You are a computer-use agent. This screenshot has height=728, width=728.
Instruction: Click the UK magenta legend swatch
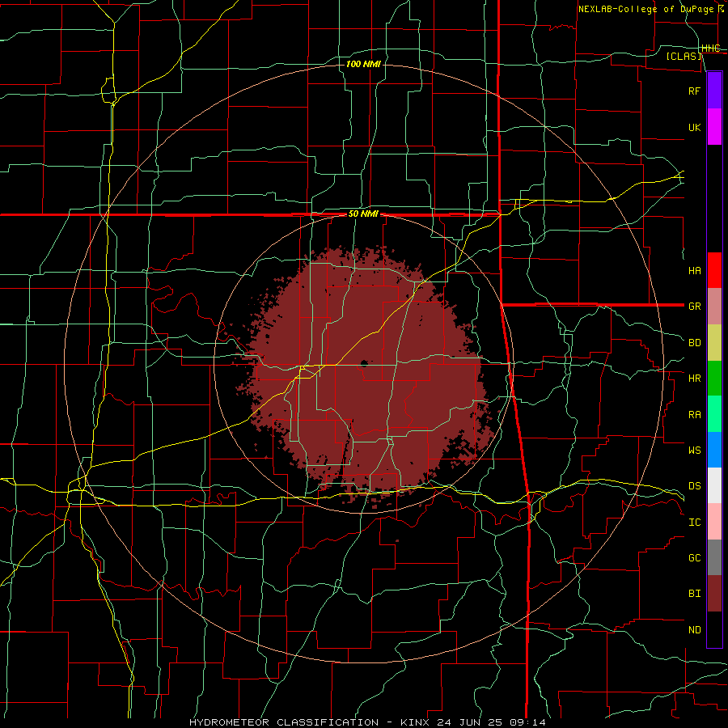click(714, 127)
